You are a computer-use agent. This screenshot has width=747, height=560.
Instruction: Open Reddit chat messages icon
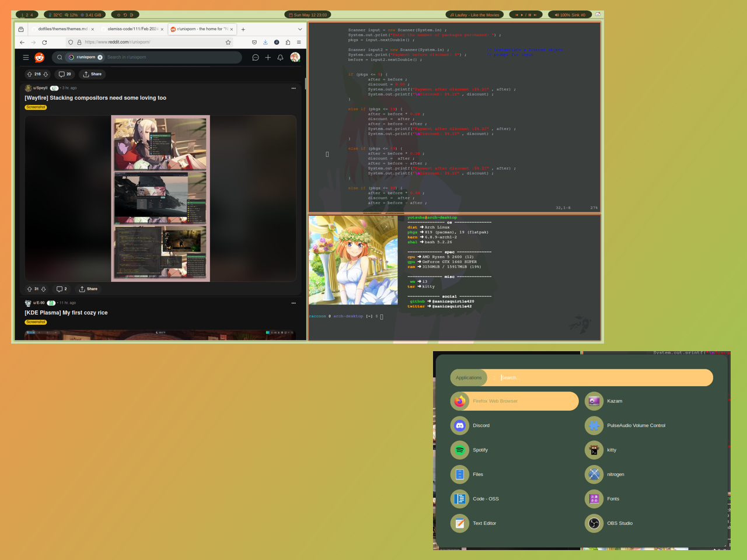pyautogui.click(x=255, y=57)
